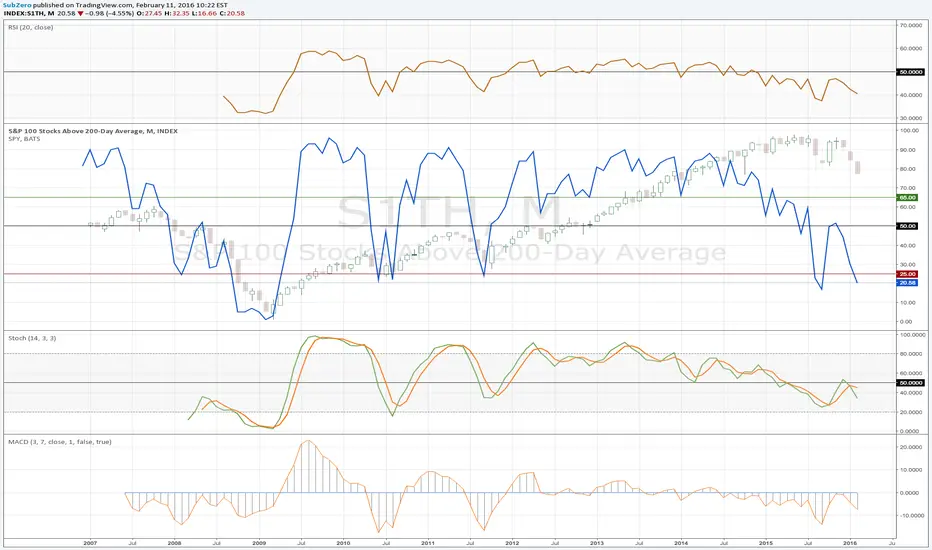This screenshot has height=550, width=932.
Task: Click the 2016 label on time axis
Action: click(850, 543)
